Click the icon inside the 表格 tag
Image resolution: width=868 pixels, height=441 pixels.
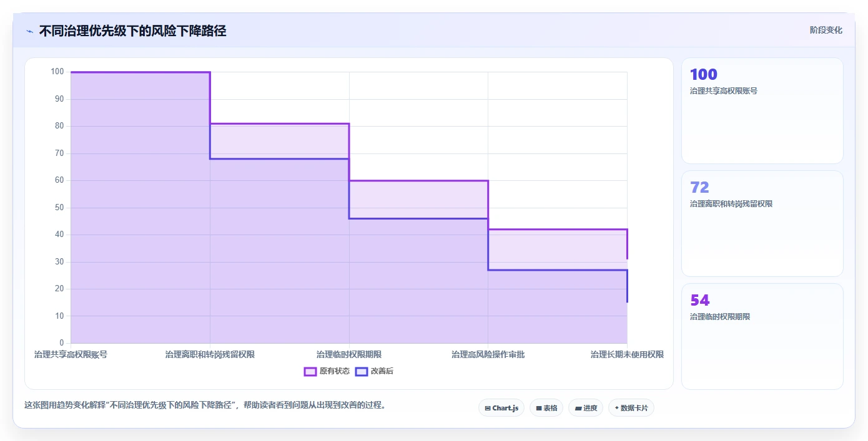coord(539,409)
